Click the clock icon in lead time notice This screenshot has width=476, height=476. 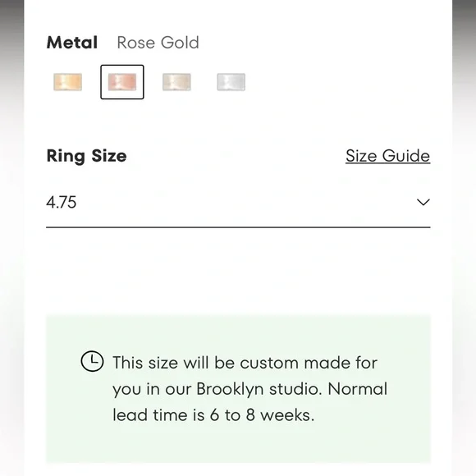tap(92, 361)
